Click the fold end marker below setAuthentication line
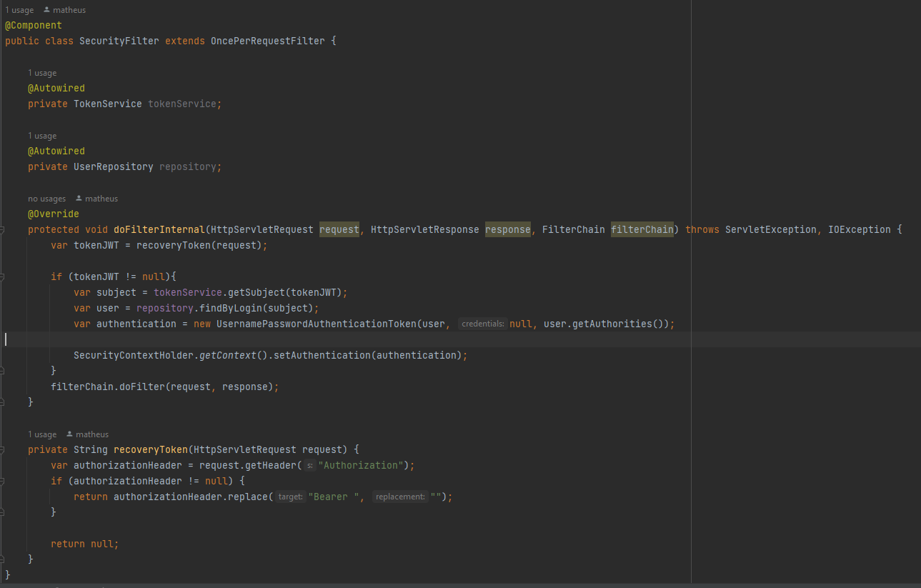921x588 pixels. point(2,371)
